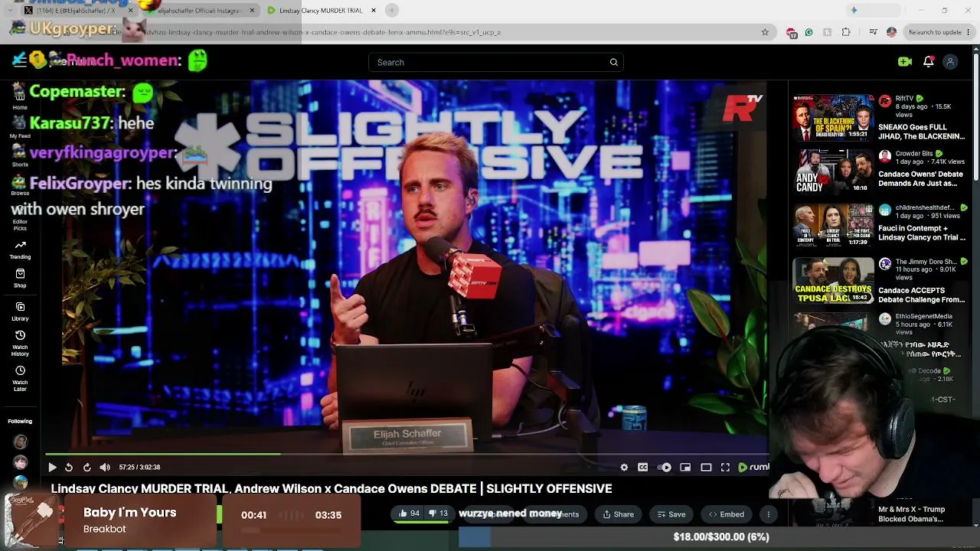Open Candace ACCEPTS Debate Challenge video title
Image resolution: width=980 pixels, height=551 pixels.
pos(922,295)
